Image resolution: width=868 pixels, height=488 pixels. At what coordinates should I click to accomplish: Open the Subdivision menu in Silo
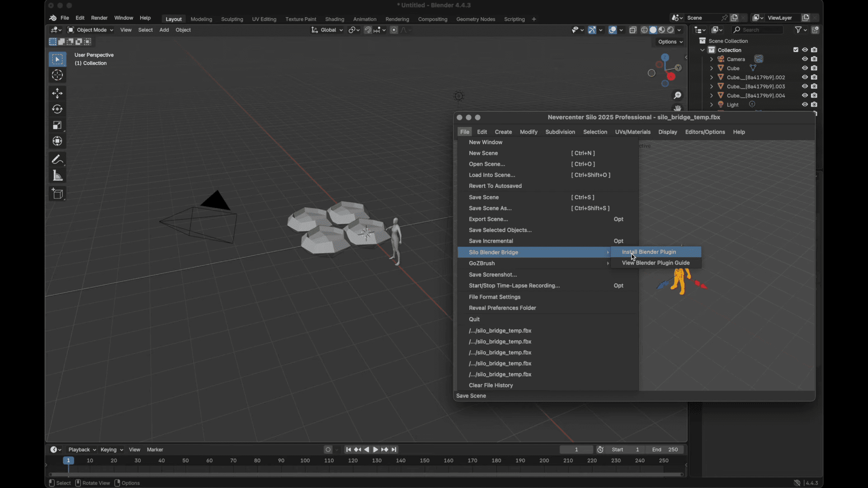(560, 131)
